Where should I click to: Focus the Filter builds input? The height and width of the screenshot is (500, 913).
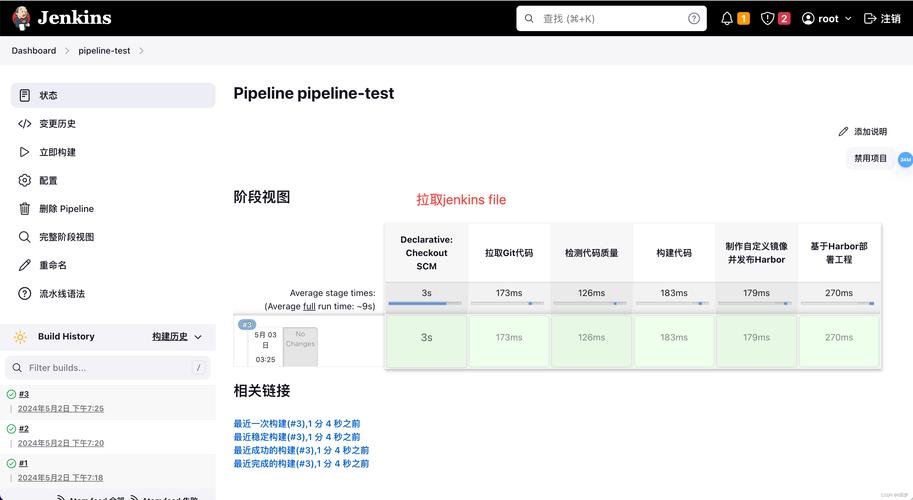[x=108, y=368]
